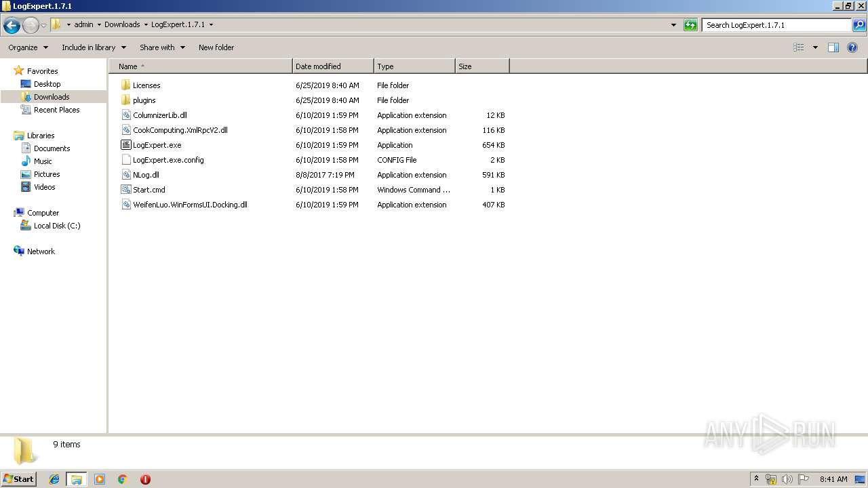Viewport: 868px width, 488px height.
Task: Select the CookComputing.XmlRpcV2.dll file icon
Action: pyautogui.click(x=125, y=130)
